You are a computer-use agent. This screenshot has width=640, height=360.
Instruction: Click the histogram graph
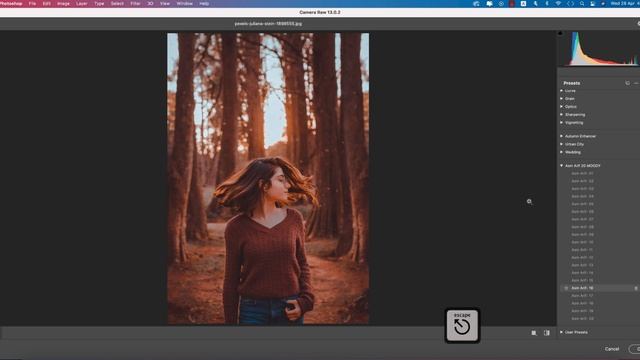pos(601,49)
